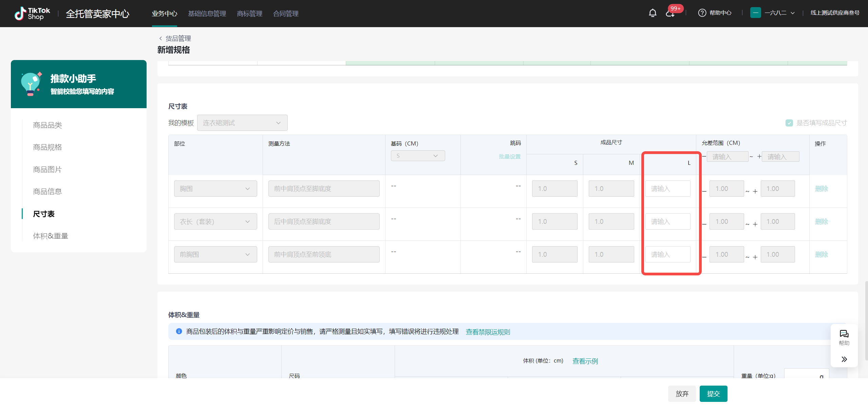This screenshot has height=409, width=868.
Task: Click the 提交 button
Action: (x=713, y=394)
